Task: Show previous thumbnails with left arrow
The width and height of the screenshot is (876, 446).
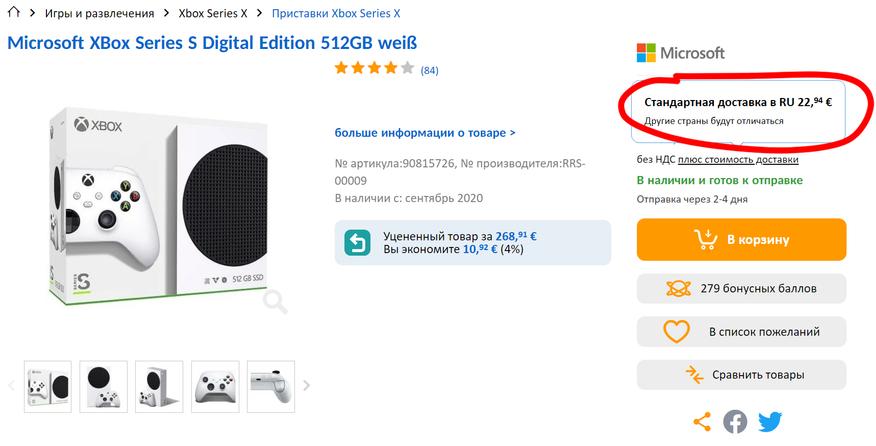Action: pyautogui.click(x=12, y=385)
